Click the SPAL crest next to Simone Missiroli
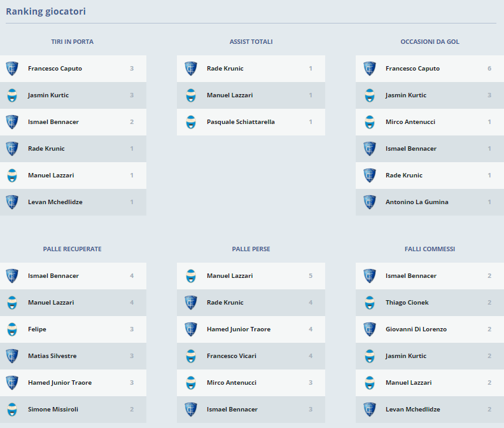504x428 pixels. click(12, 410)
